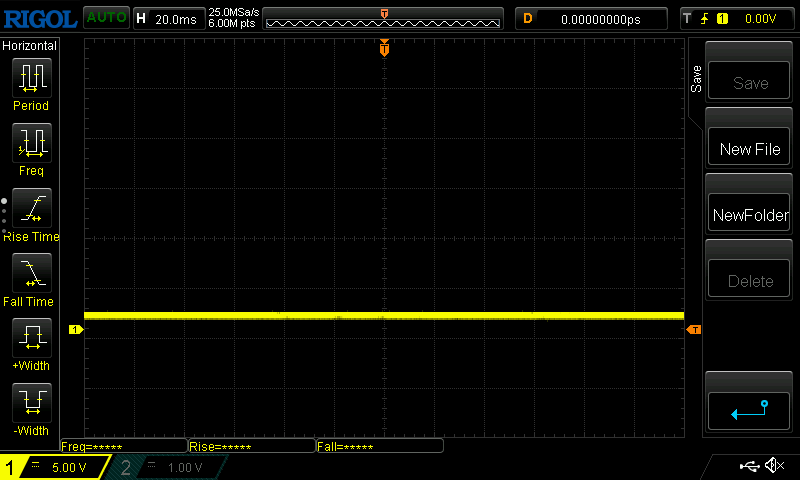This screenshot has height=480, width=800.
Task: Click the waveform memory overview bar
Action: pos(383,19)
